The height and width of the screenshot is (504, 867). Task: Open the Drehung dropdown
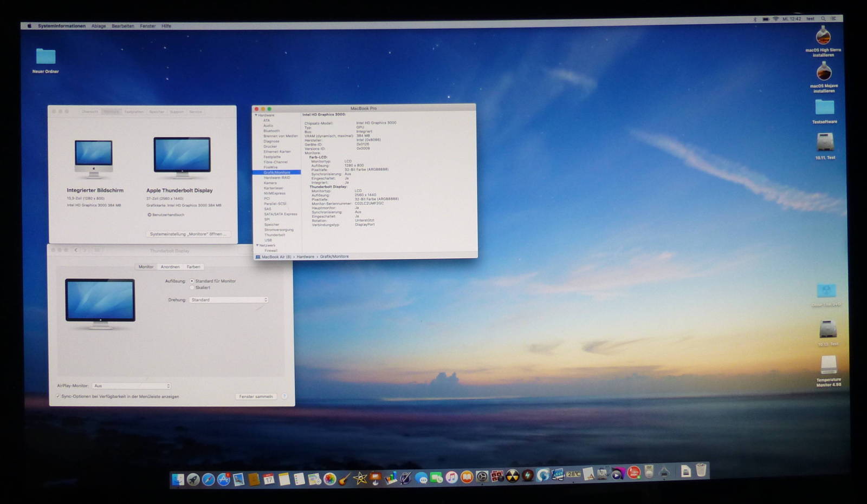pos(229,300)
